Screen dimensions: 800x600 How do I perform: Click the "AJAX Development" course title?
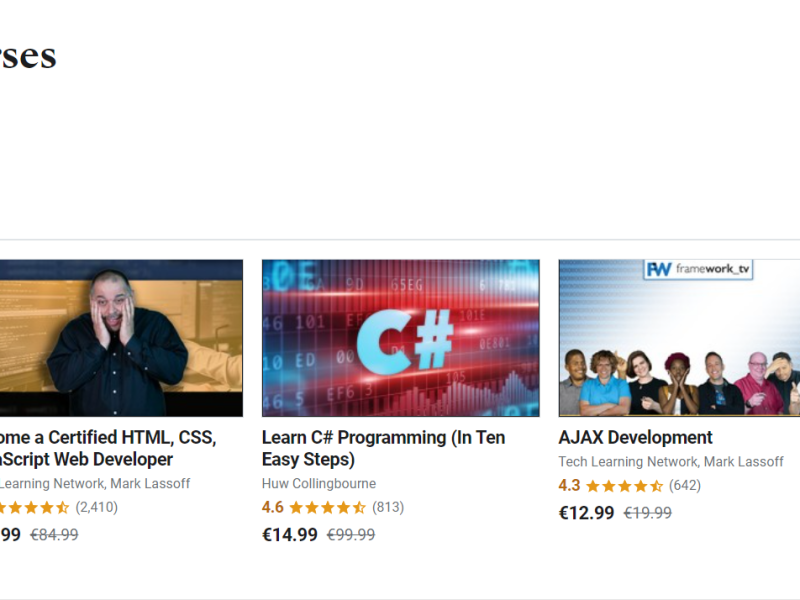click(x=635, y=438)
